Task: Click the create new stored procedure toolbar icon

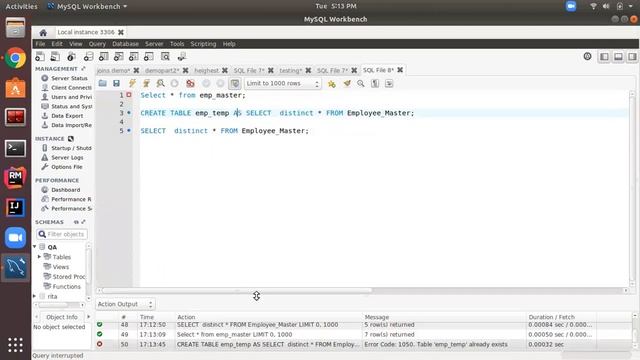Action: tap(134, 57)
